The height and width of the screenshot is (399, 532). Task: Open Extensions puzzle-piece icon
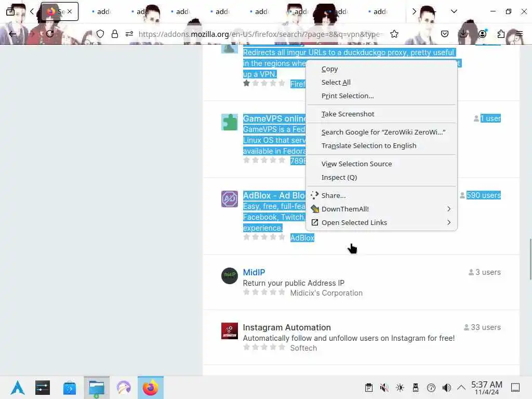[501, 34]
